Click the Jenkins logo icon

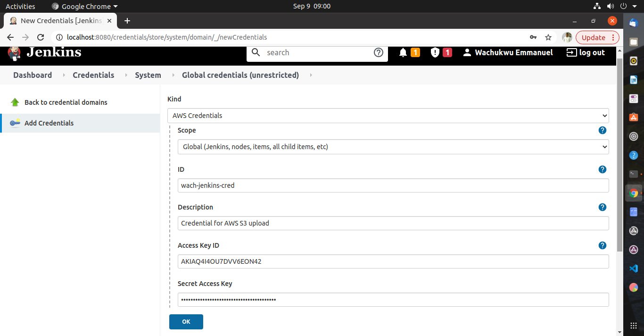coord(15,53)
